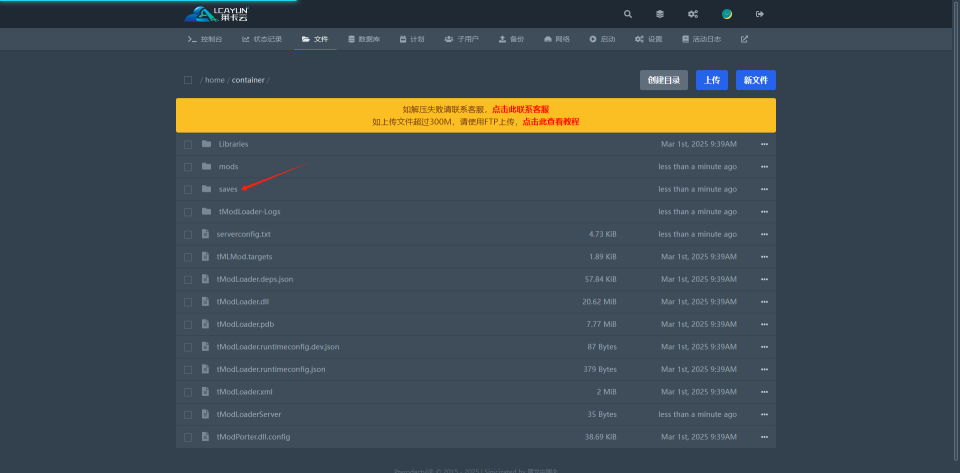Click the 点击此联系客服 link in the banner
Image resolution: width=960 pixels, height=473 pixels.
coord(520,109)
